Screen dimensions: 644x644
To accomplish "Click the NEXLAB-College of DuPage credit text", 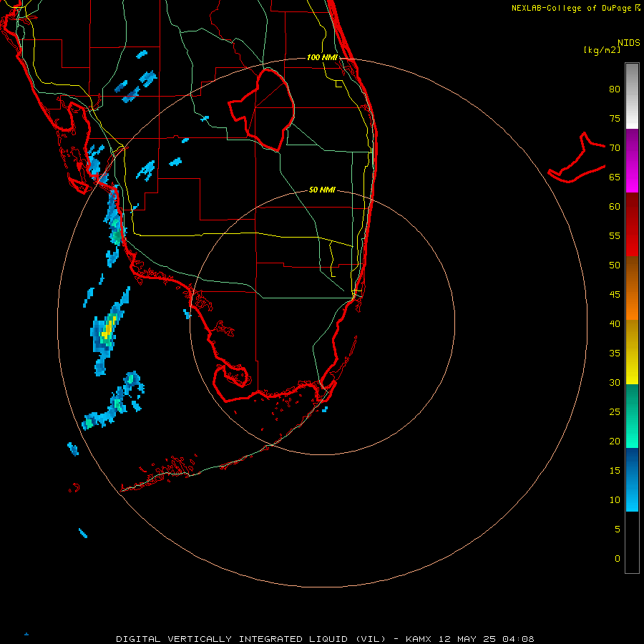I will click(x=572, y=8).
